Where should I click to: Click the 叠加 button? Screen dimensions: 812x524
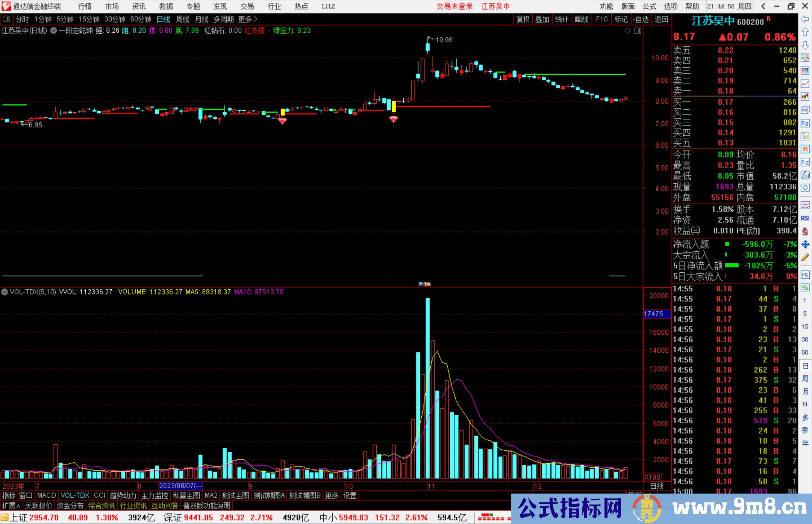(542, 19)
